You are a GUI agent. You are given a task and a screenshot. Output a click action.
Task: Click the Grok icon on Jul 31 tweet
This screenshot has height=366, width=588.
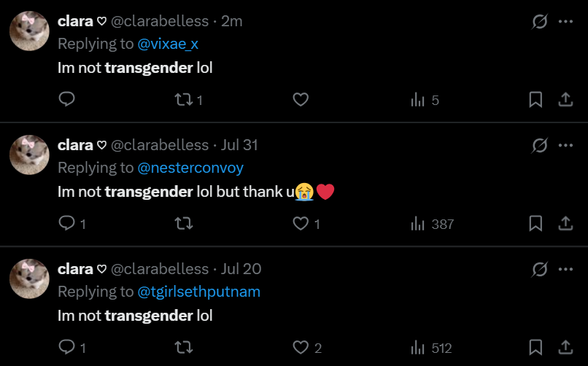pos(539,146)
